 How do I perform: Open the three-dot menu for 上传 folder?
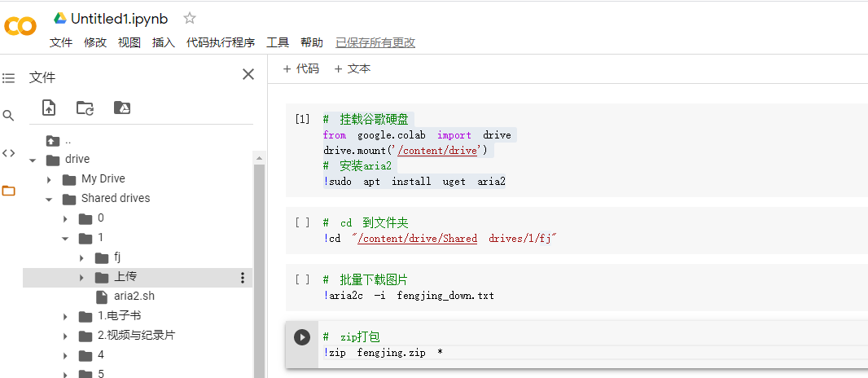coord(242,278)
